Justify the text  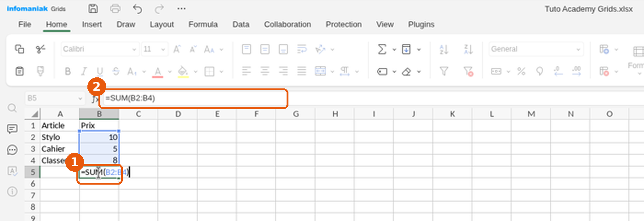point(302,71)
